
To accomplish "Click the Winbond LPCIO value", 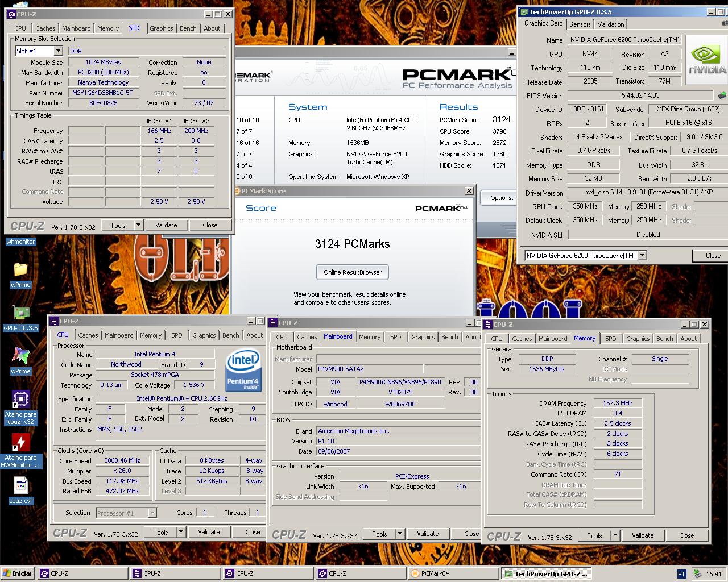I will click(336, 404).
